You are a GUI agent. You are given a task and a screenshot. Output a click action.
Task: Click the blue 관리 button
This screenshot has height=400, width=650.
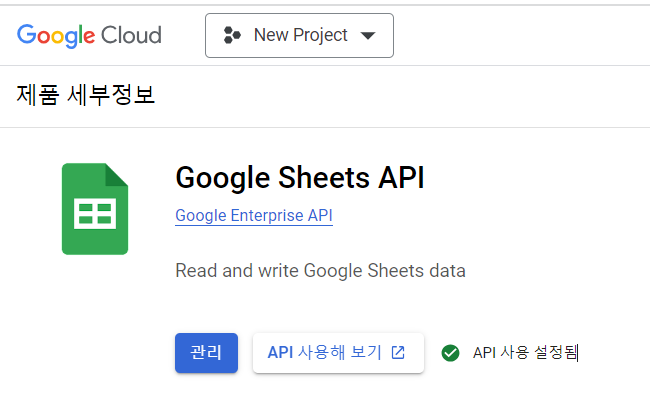click(206, 353)
